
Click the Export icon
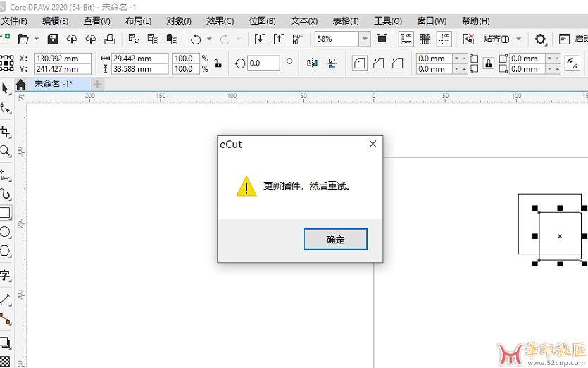[279, 39]
